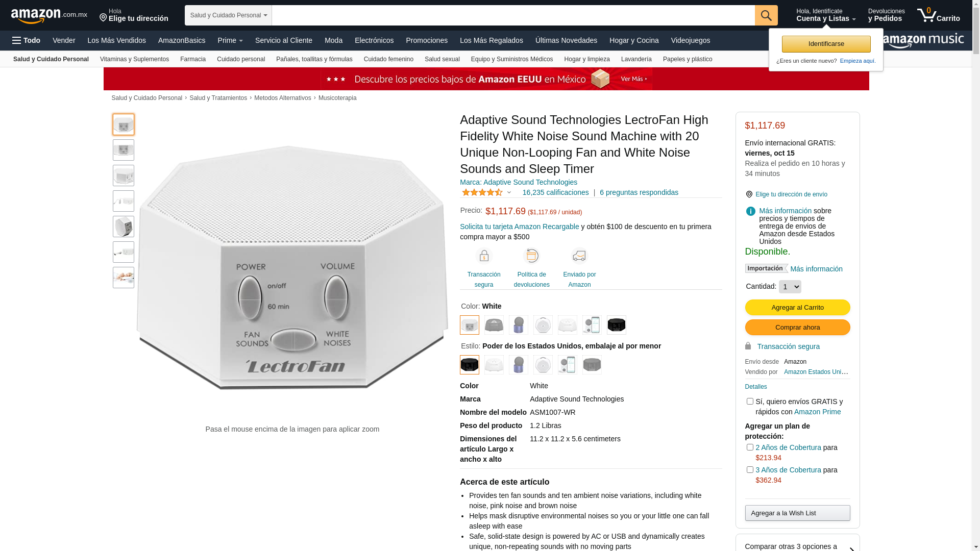The width and height of the screenshot is (980, 551).
Task: Click the Política de devoluciones box icon
Action: click(x=531, y=256)
